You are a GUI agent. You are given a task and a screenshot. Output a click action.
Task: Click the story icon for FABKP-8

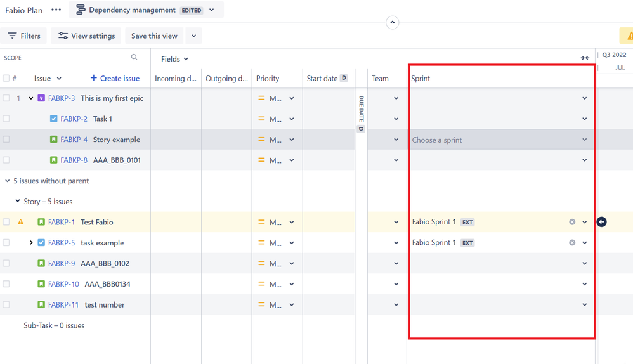54,160
